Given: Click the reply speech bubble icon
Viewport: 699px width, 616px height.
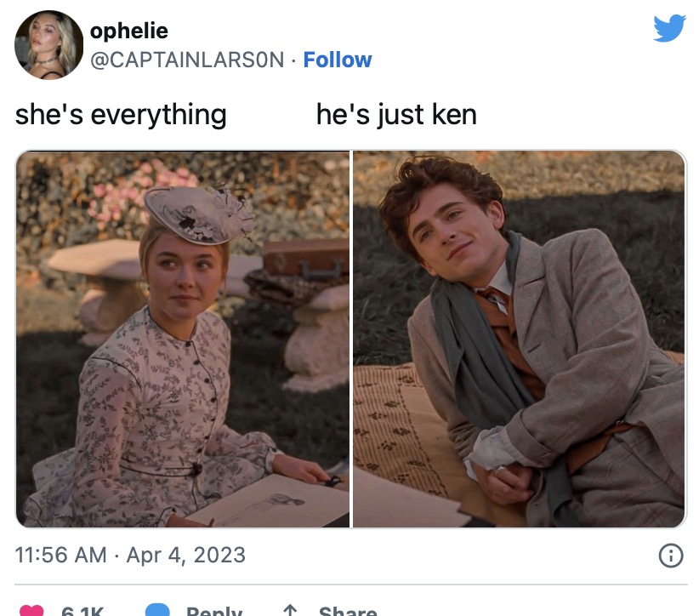Looking at the screenshot, I should pos(158,610).
